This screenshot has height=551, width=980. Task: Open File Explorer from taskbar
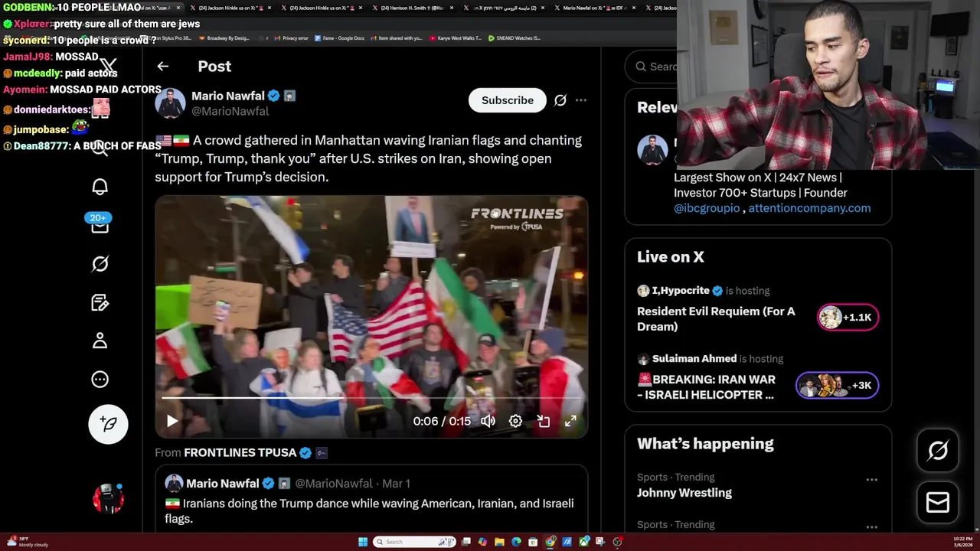(x=499, y=542)
